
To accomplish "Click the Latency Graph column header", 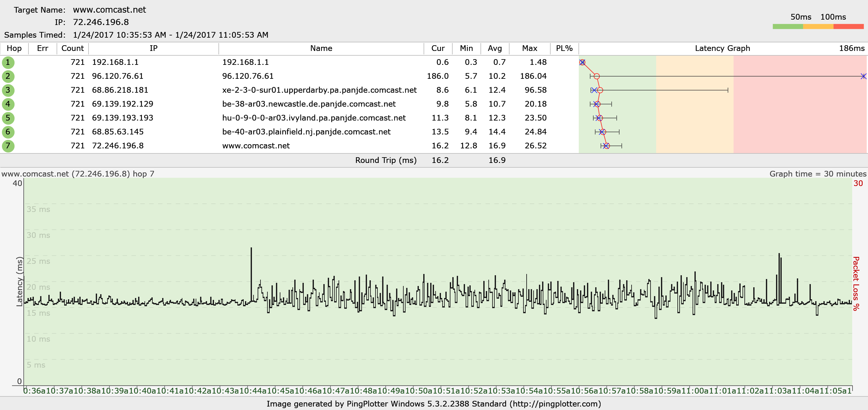I will point(722,48).
